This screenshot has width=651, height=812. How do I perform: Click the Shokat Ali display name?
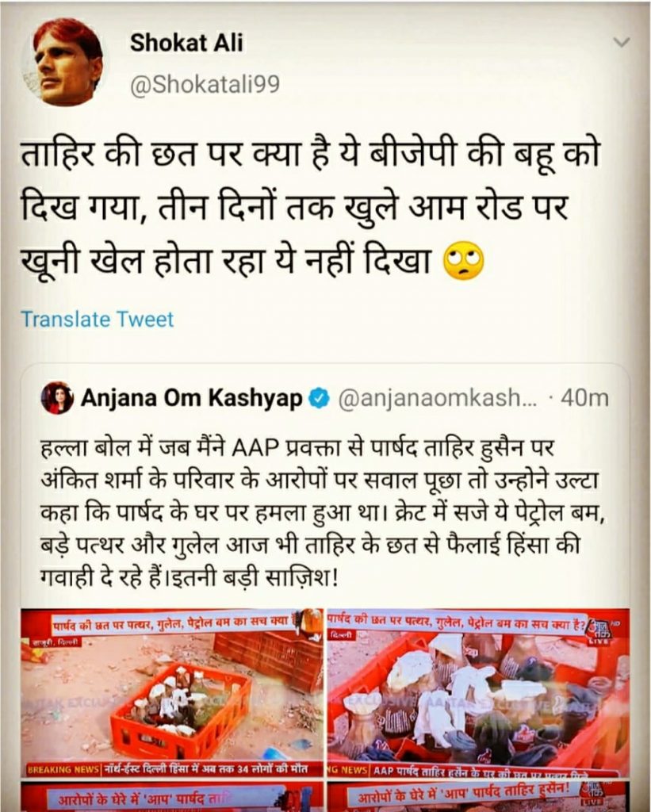(186, 43)
